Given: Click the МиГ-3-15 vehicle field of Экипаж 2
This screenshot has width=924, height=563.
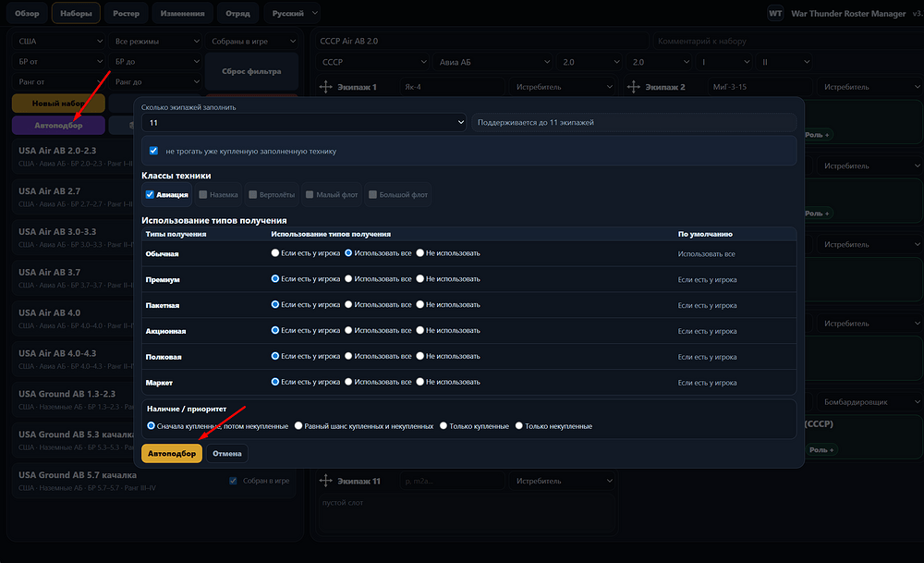Looking at the screenshot, I should point(760,87).
